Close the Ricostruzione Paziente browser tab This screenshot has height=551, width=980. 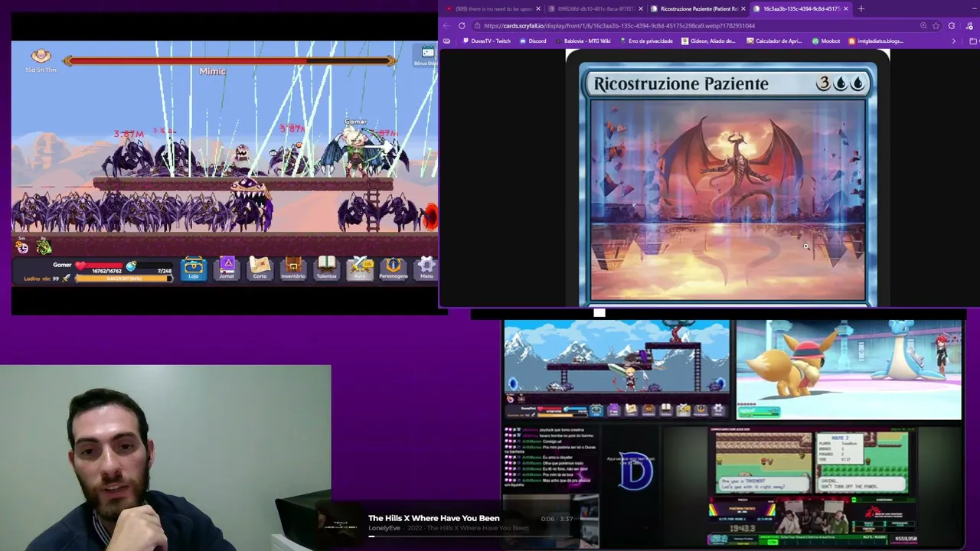pyautogui.click(x=743, y=8)
